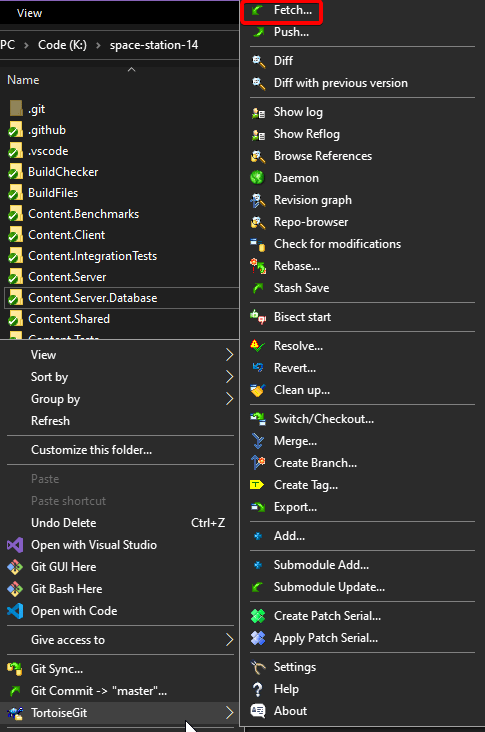Screen dimensions: 485x732
Task: Select the .vscode folder
Action: [x=48, y=151]
